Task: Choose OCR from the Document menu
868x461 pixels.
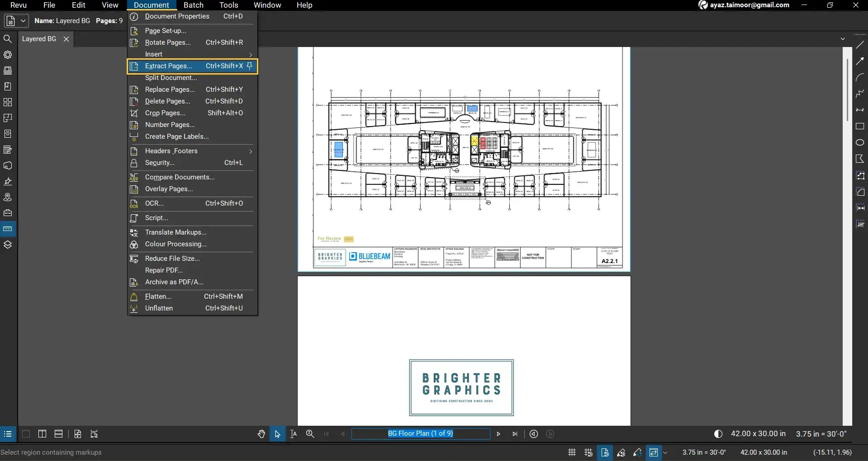Action: point(192,203)
